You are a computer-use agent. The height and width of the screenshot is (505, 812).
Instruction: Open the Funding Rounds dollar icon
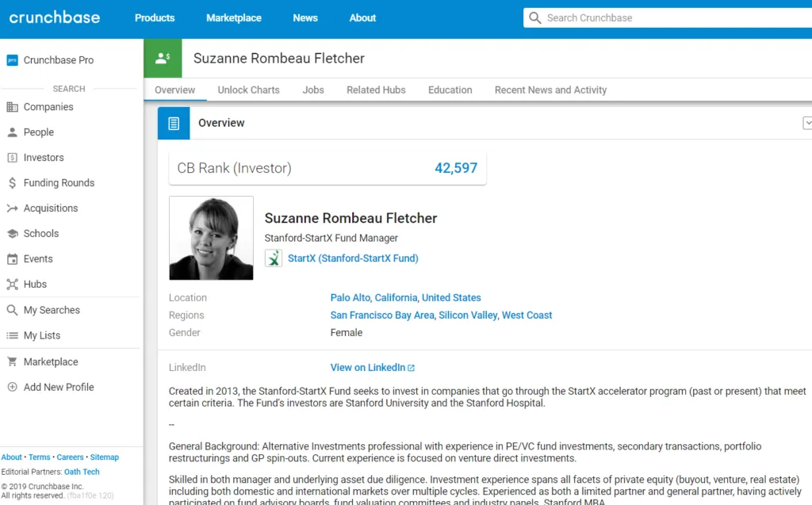pyautogui.click(x=12, y=183)
